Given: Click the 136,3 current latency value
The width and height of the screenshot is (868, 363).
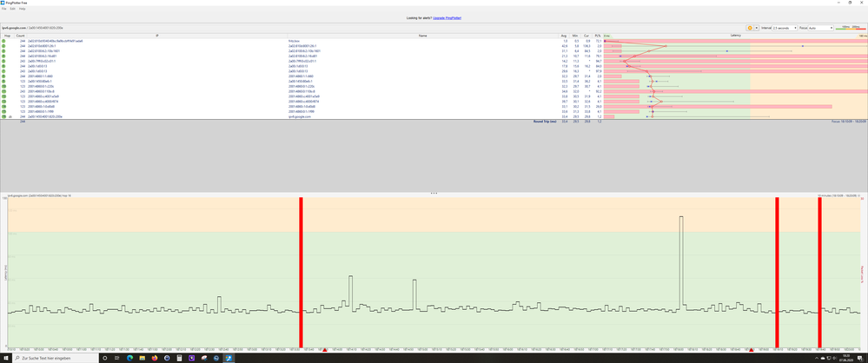Looking at the screenshot, I should tap(587, 46).
